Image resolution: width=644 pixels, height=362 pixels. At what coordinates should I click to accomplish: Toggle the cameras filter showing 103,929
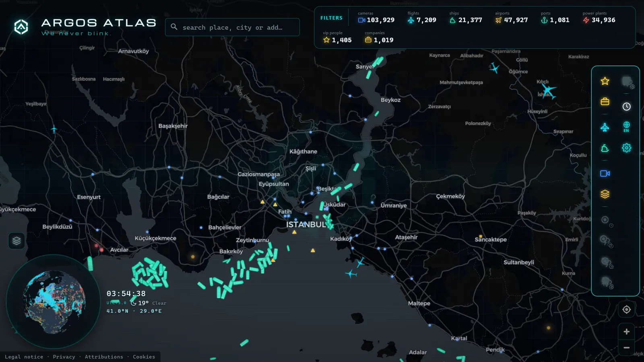pyautogui.click(x=376, y=17)
